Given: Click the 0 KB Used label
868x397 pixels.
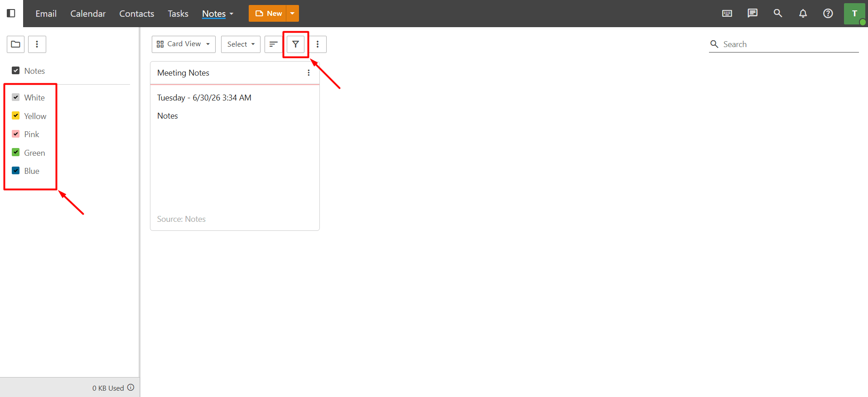Looking at the screenshot, I should tap(108, 388).
